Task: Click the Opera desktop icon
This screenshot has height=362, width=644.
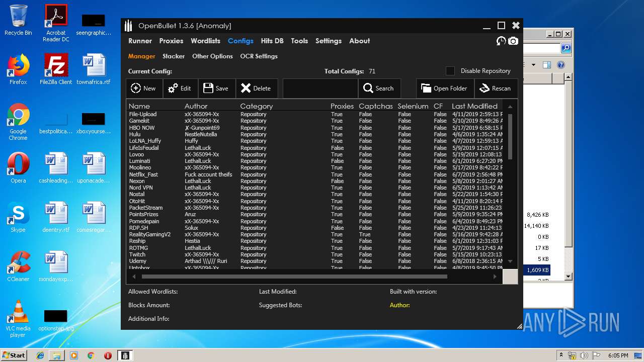Action: (x=18, y=168)
